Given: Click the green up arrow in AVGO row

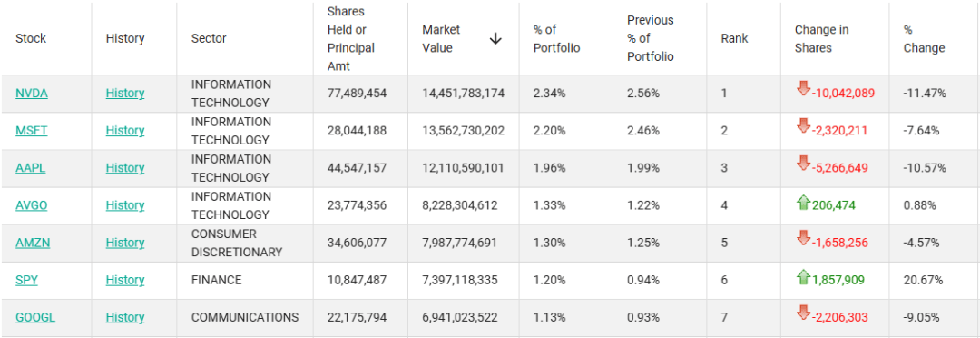Looking at the screenshot, I should (x=803, y=203).
